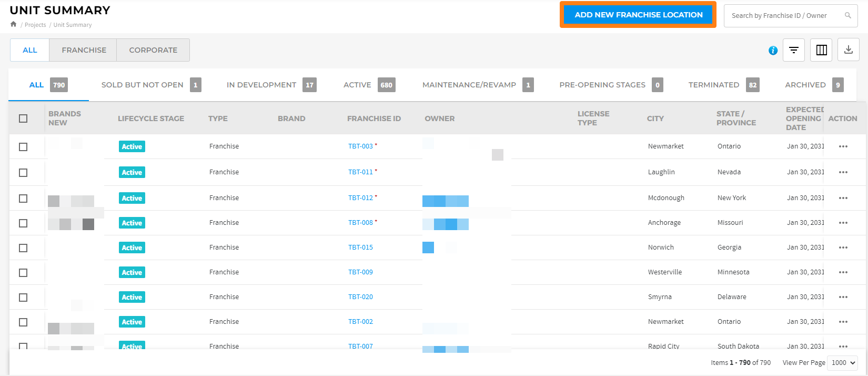Click the Minnesota state cell
Screen dimensions: 868x376
(x=733, y=272)
